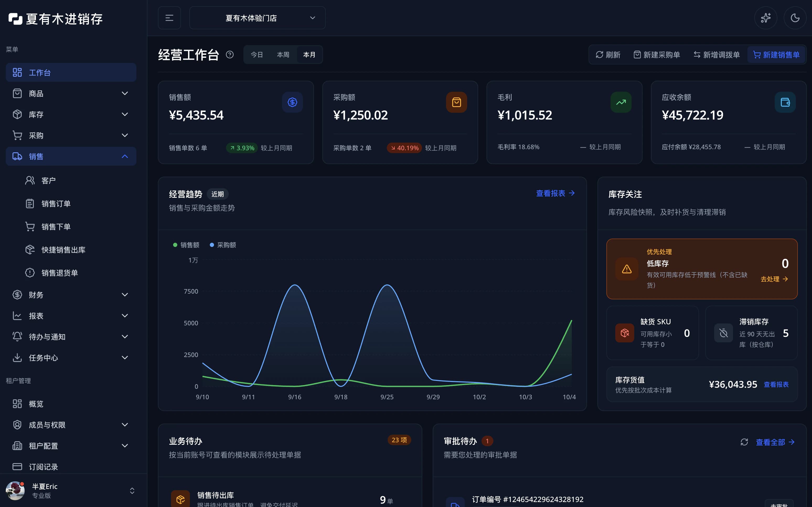
Task: Toggle dark mode moon icon
Action: click(795, 18)
